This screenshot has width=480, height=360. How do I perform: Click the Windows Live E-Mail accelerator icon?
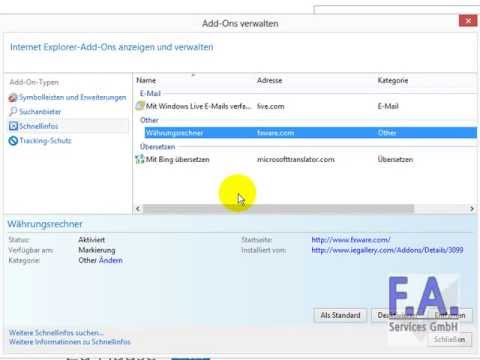[x=140, y=106]
